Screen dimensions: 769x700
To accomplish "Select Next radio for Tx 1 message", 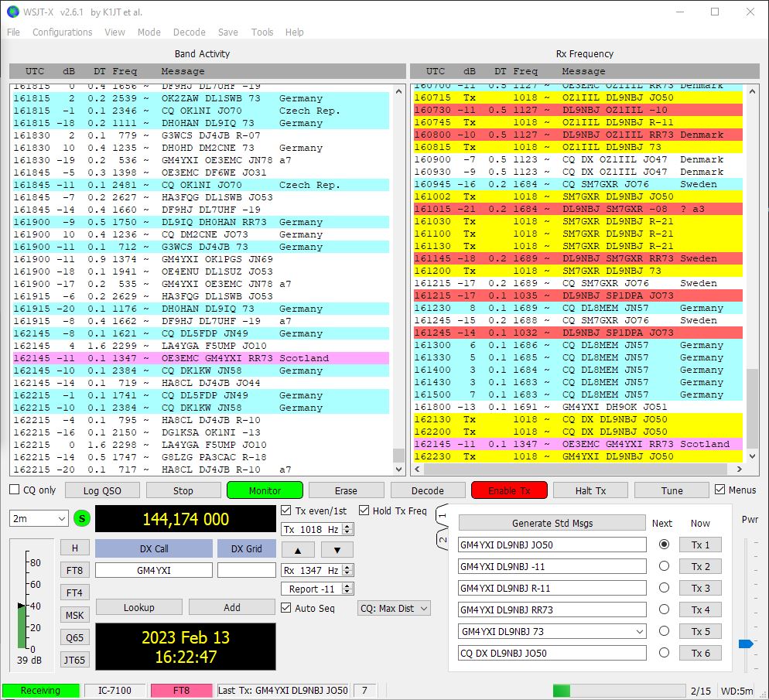I will [664, 544].
